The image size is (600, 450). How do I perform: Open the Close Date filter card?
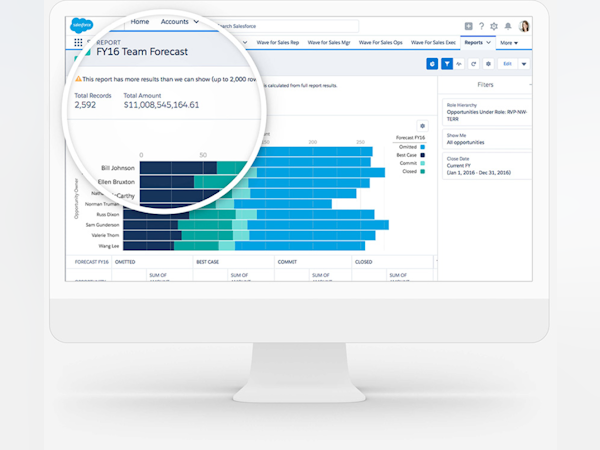[x=487, y=166]
